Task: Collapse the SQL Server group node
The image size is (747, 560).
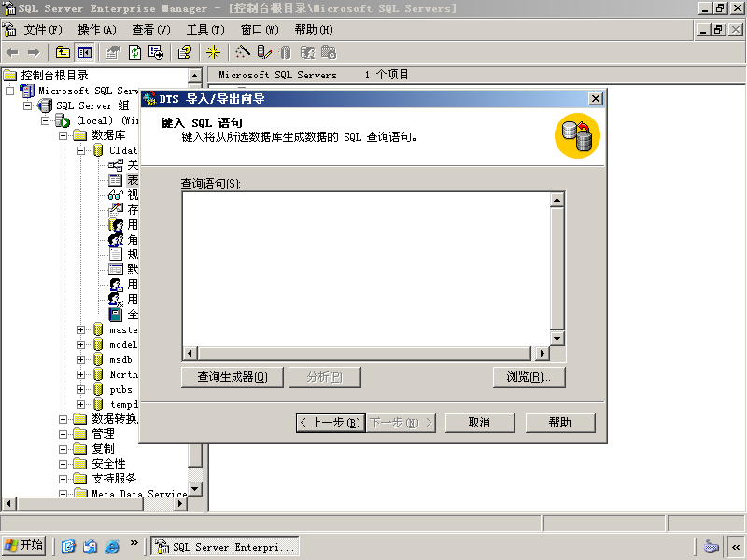Action: (x=28, y=105)
